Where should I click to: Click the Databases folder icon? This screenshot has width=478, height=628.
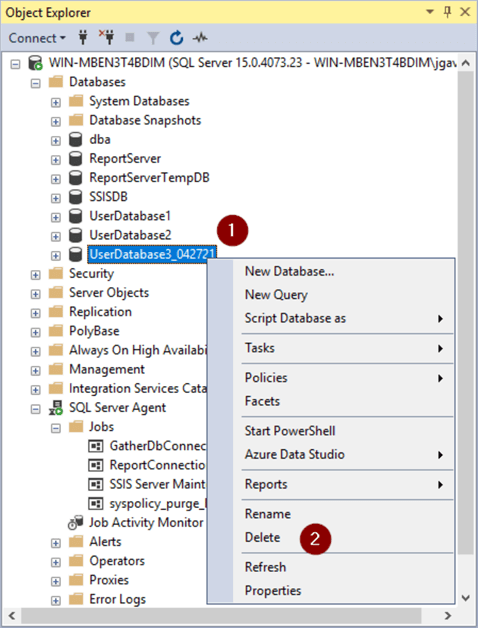(56, 82)
